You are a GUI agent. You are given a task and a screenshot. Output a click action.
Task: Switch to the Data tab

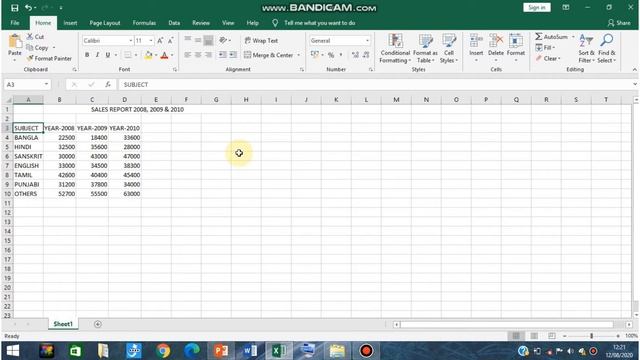174,23
